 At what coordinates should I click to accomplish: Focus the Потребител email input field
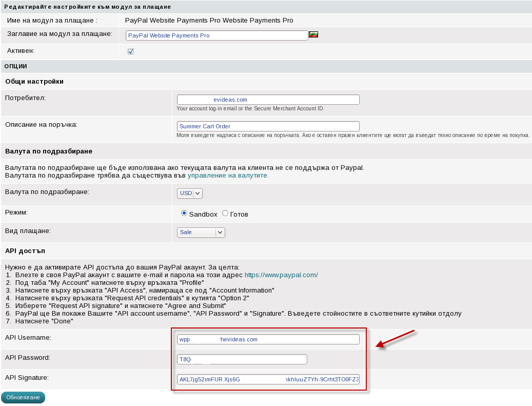(x=268, y=100)
